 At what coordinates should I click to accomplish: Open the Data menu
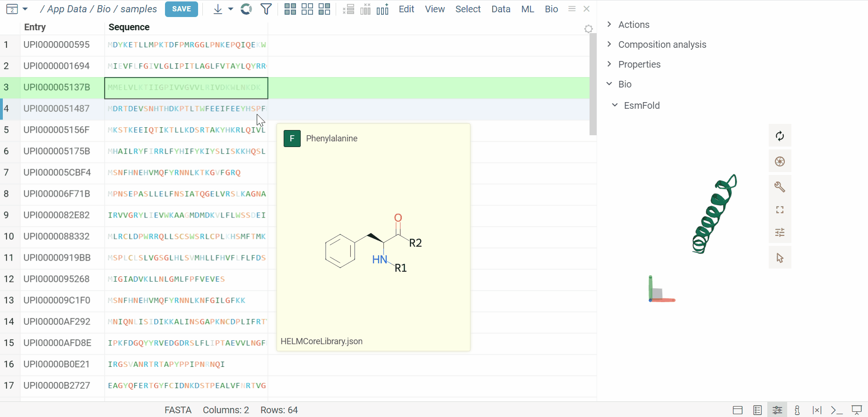(501, 9)
